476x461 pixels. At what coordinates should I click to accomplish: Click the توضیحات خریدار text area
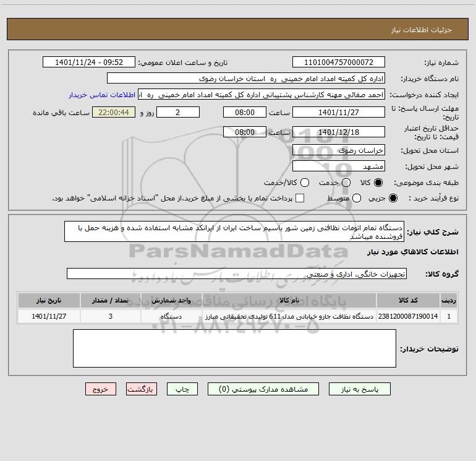click(234, 348)
